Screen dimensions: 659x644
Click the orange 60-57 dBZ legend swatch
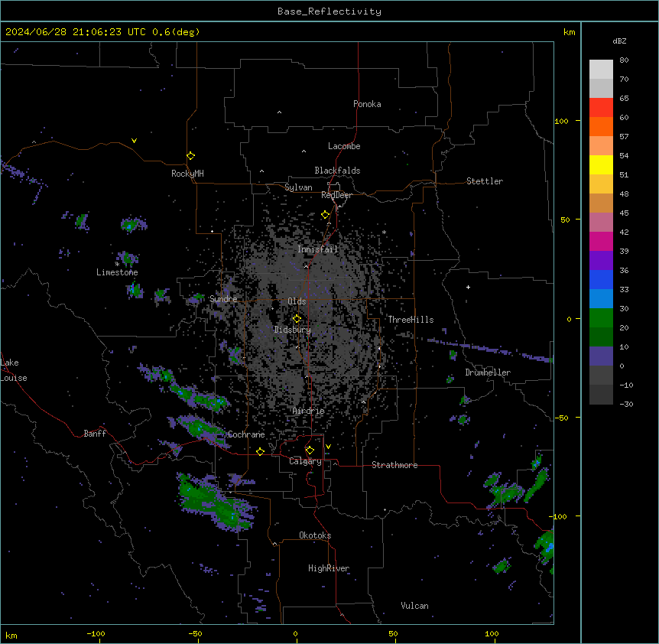(601, 126)
